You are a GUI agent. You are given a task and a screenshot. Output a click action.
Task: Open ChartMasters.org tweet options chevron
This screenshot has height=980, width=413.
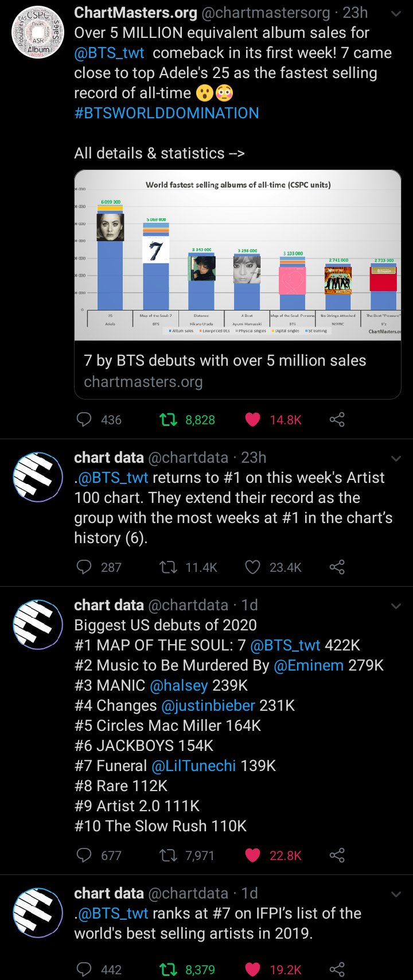coord(396,14)
